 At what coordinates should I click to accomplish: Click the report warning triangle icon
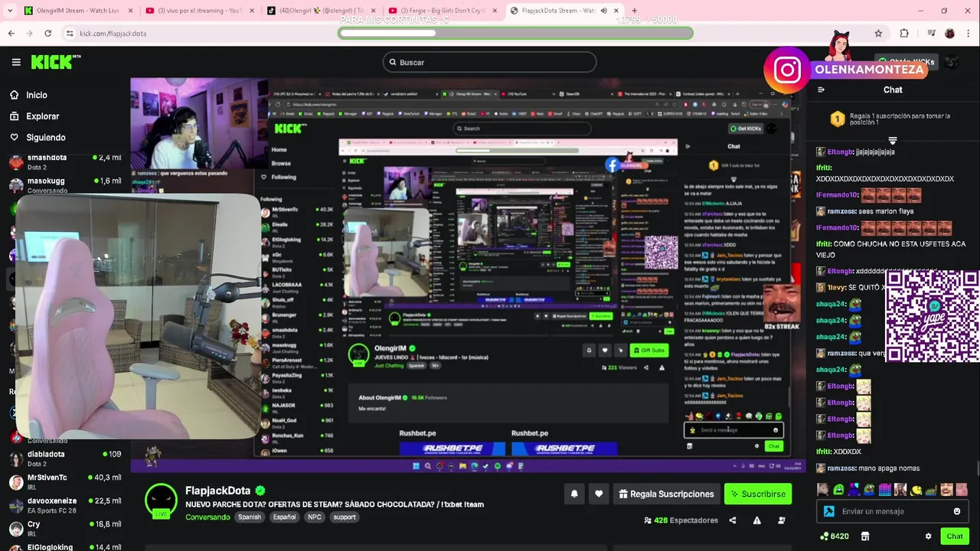(x=757, y=520)
